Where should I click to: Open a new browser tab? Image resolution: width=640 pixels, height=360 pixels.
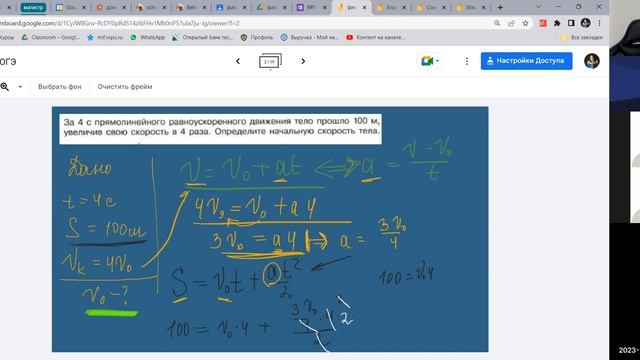(500, 7)
